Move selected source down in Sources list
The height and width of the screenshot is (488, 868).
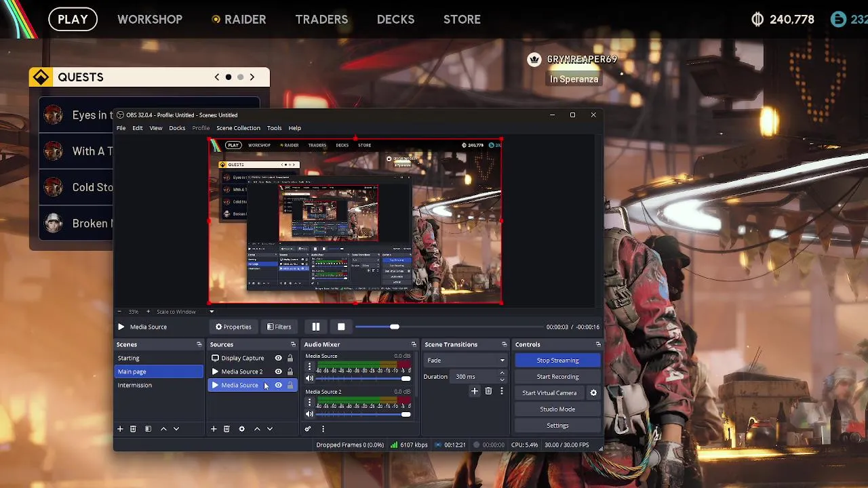coord(270,429)
